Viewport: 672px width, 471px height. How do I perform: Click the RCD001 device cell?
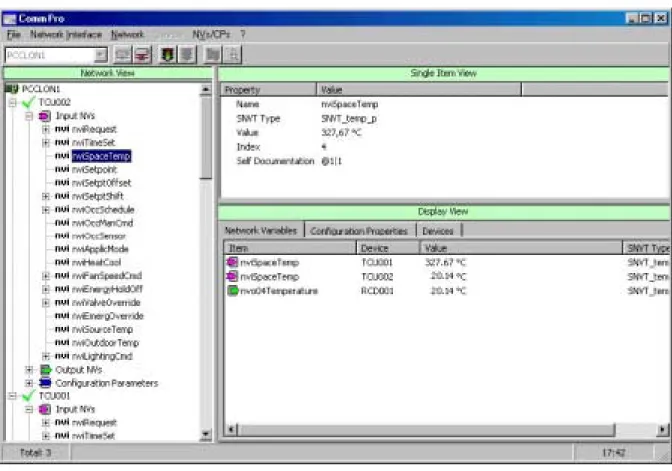[377, 291]
